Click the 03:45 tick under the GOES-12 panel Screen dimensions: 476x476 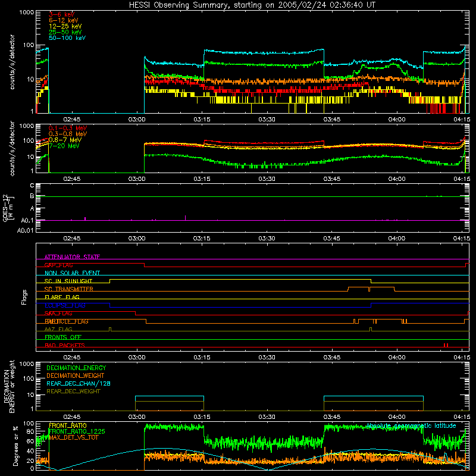pos(332,239)
